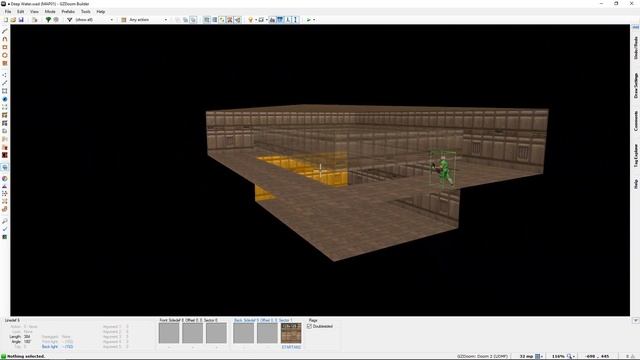Select the Draw Grid tool in sidebar

click(4, 63)
